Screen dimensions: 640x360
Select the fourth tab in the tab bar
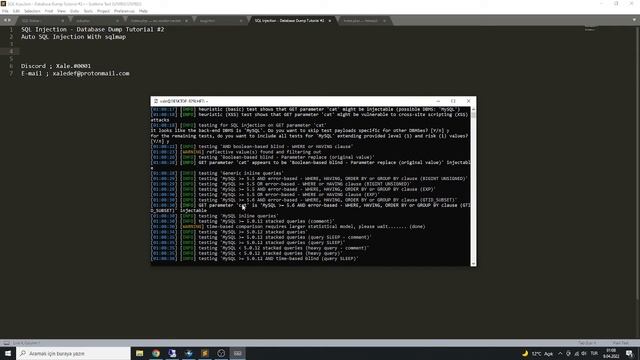pos(220,20)
